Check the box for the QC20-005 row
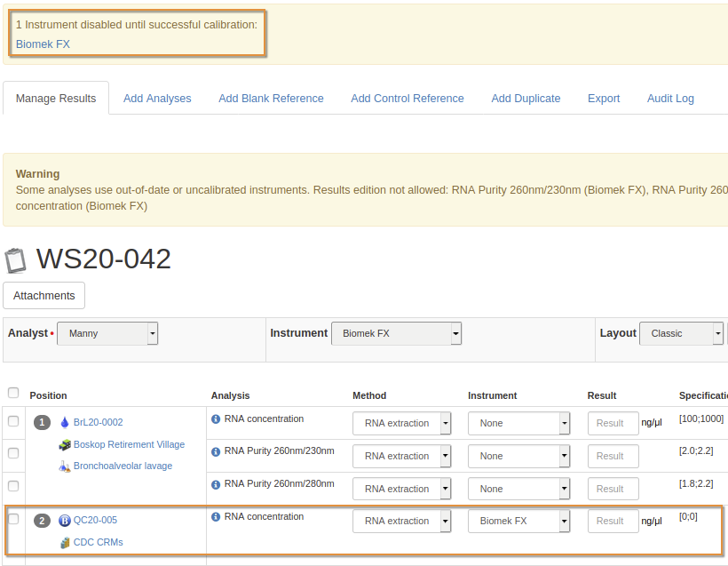Image resolution: width=728 pixels, height=566 pixels. [x=13, y=519]
